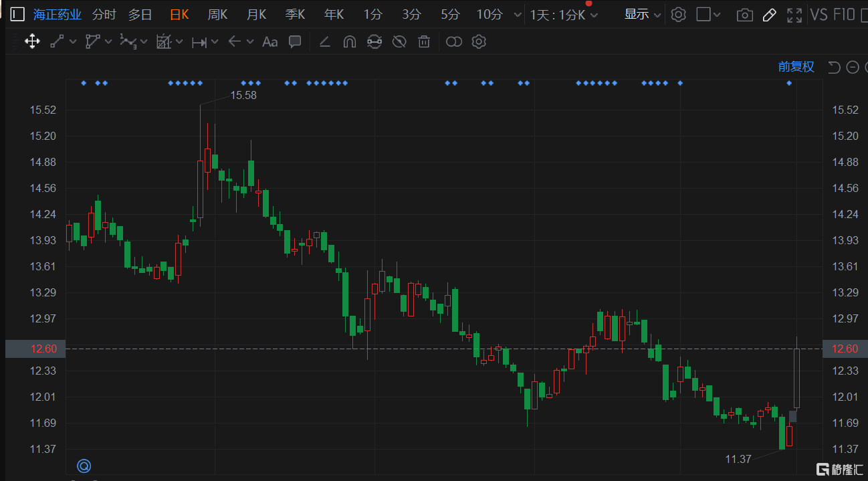Click the rightmost blue diamond event marker

coord(789,83)
